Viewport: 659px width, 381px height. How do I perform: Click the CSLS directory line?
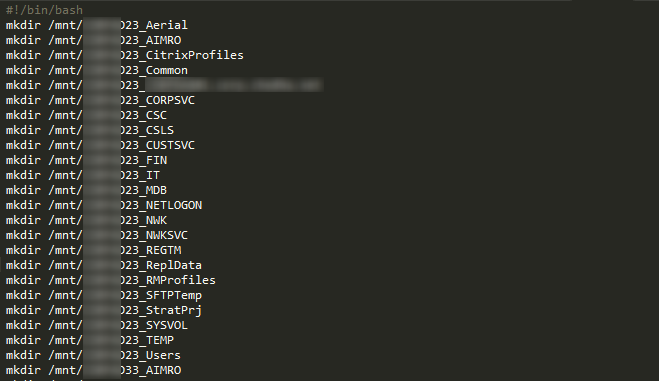(x=90, y=130)
